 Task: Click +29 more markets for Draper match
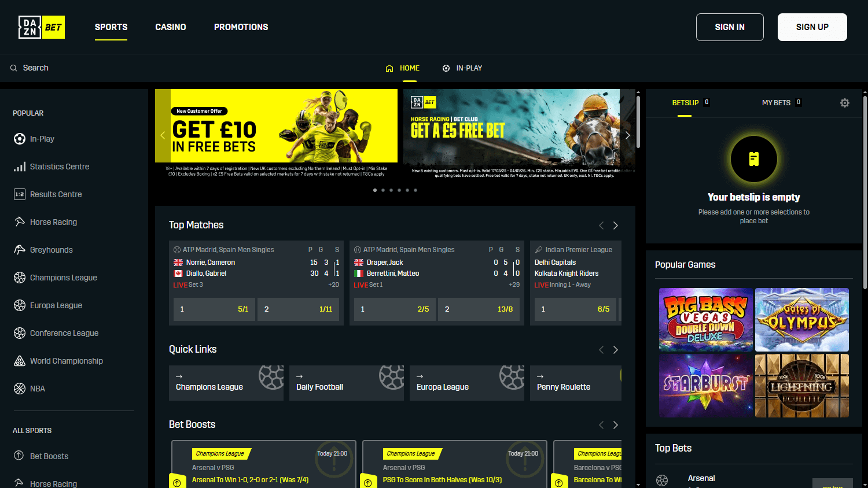coord(514,285)
